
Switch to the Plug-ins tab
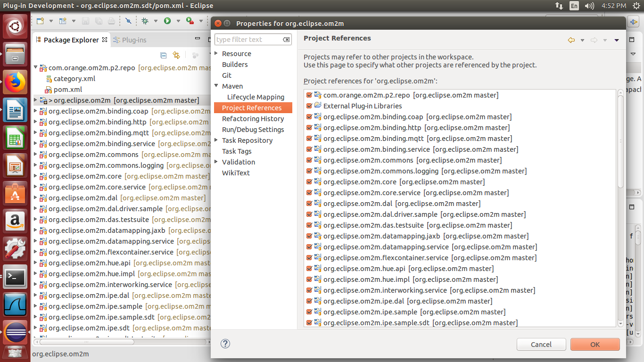[130, 40]
